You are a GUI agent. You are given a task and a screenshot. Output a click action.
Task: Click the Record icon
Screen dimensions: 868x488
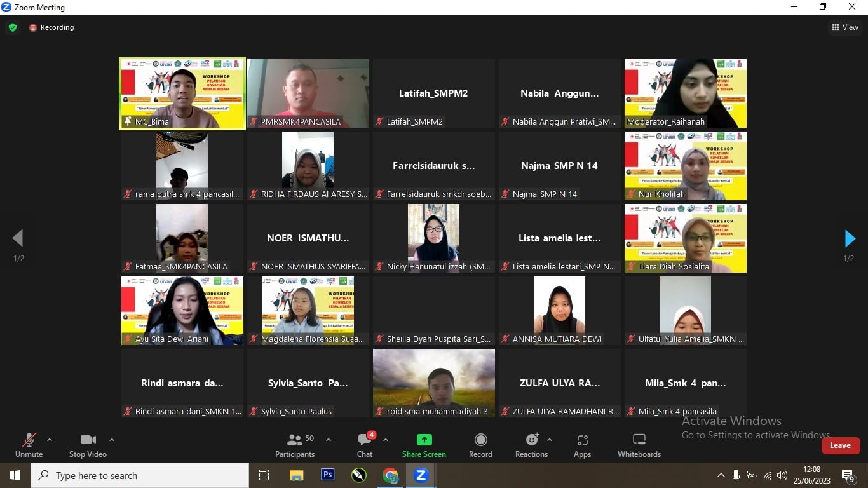point(480,445)
